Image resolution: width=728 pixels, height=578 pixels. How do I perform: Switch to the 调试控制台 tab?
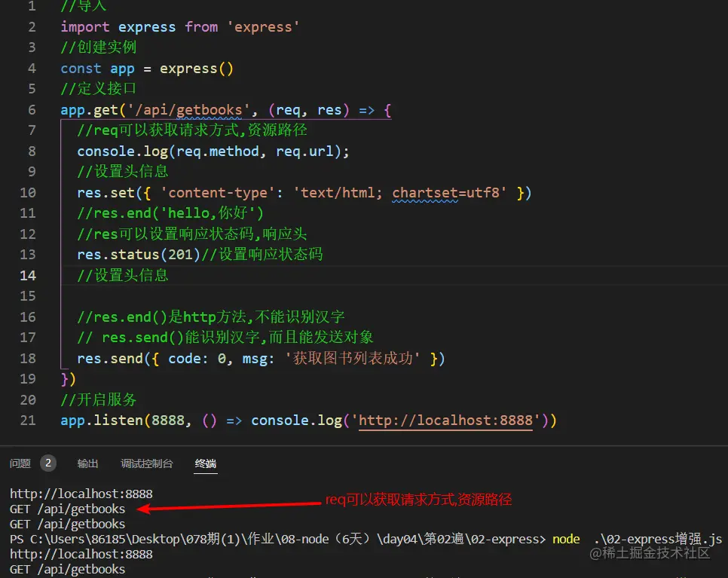[x=147, y=463]
